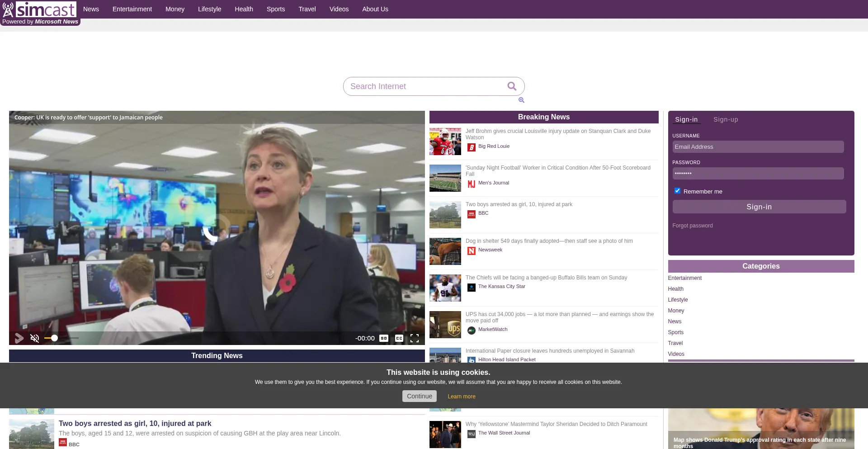Click the simcast logo in header
This screenshot has height=449, width=868.
(x=40, y=9)
